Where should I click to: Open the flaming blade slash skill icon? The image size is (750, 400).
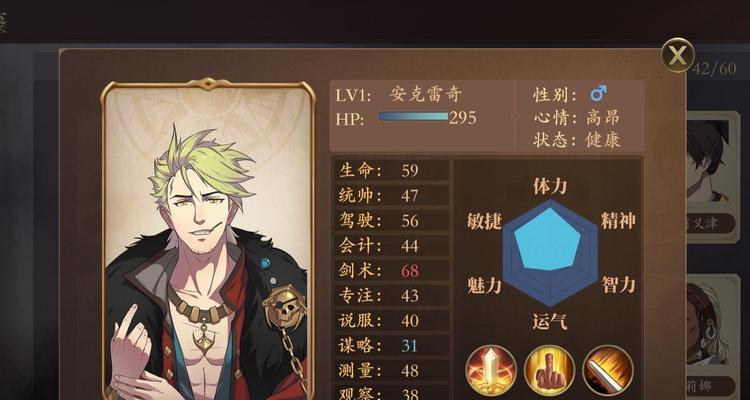coord(608,370)
